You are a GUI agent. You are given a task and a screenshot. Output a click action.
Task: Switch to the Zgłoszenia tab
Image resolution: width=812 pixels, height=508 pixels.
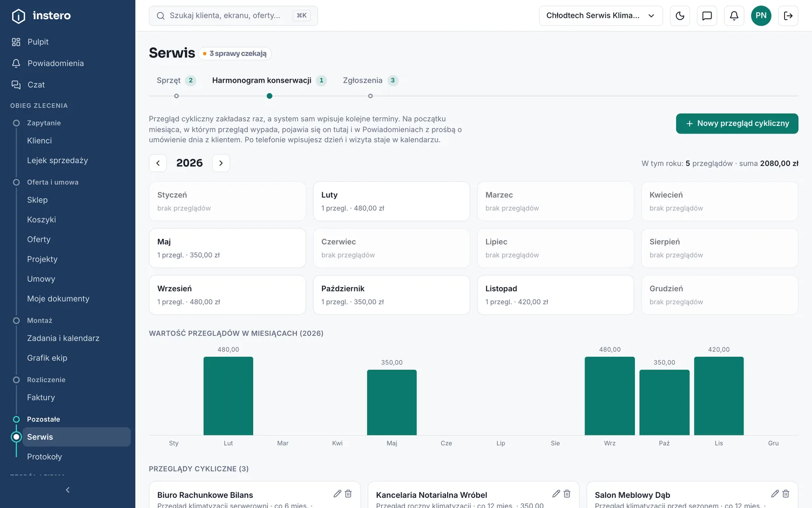pyautogui.click(x=370, y=80)
